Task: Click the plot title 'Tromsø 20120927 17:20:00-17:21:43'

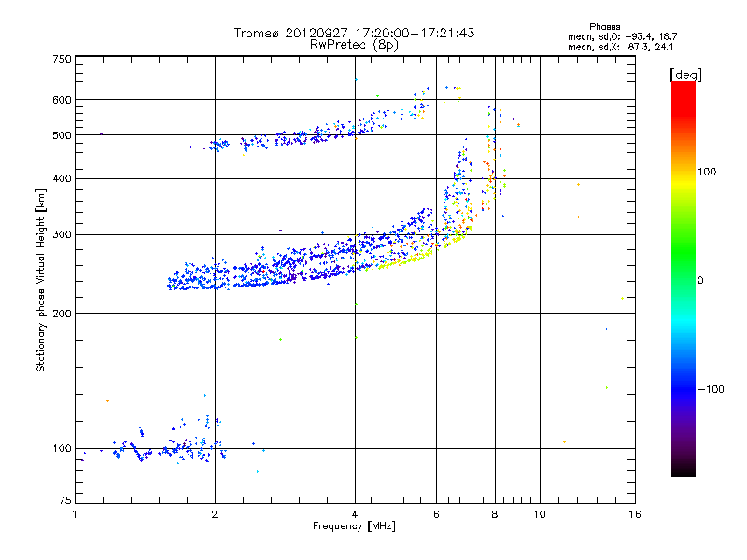Action: [354, 33]
